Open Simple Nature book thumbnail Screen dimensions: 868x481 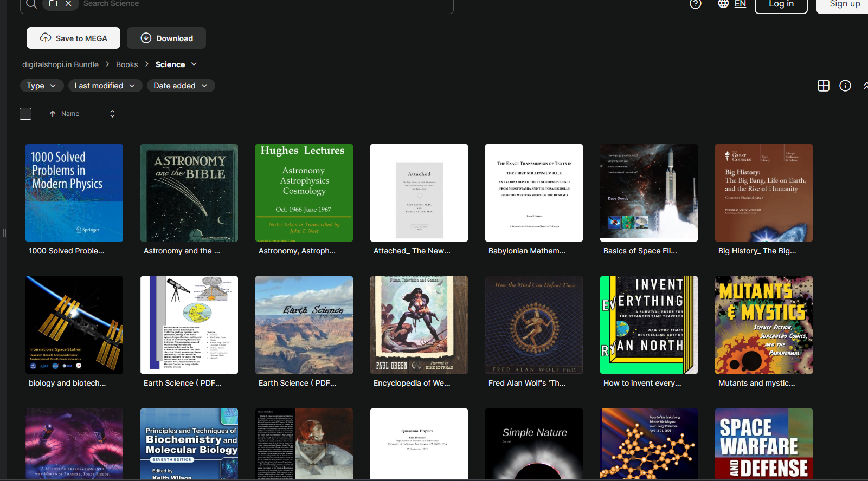tap(534, 444)
